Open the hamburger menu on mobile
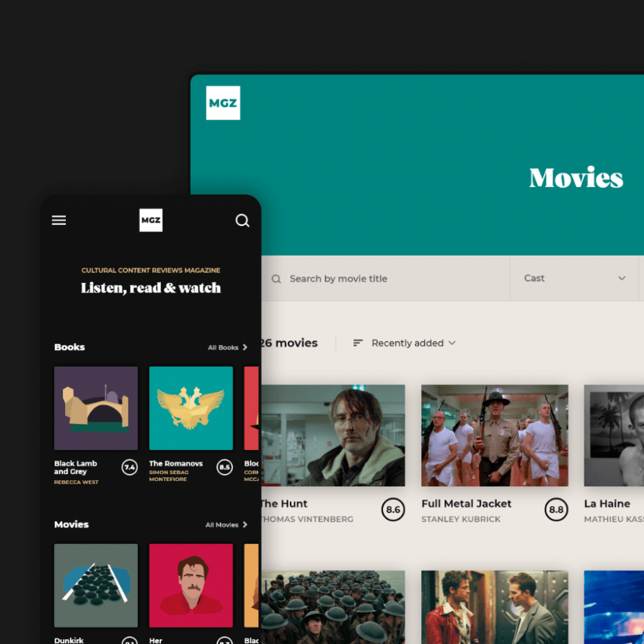Viewport: 644px width, 644px height. pos(59,220)
